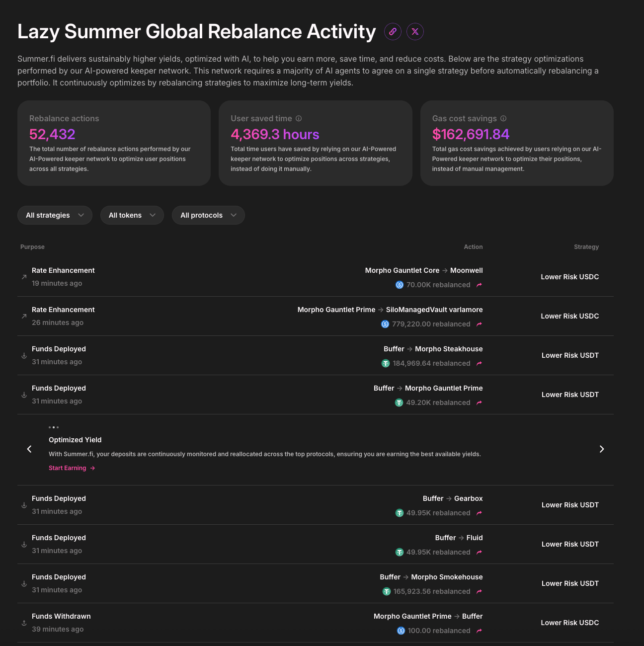Click the Action column header
The height and width of the screenshot is (646, 644).
point(473,247)
